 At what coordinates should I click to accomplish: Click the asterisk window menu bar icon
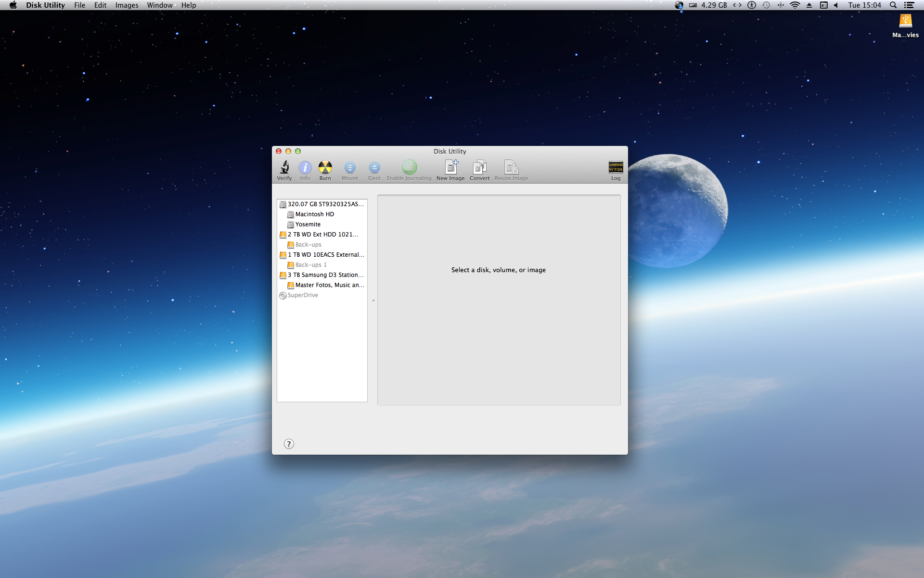point(823,5)
